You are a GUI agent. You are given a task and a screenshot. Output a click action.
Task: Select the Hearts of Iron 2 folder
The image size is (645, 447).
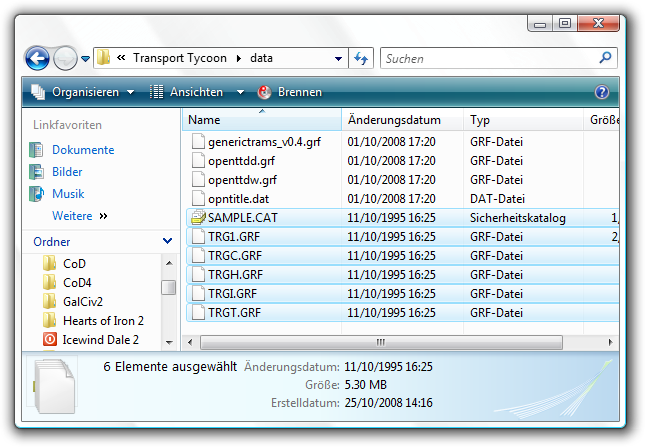(x=103, y=321)
